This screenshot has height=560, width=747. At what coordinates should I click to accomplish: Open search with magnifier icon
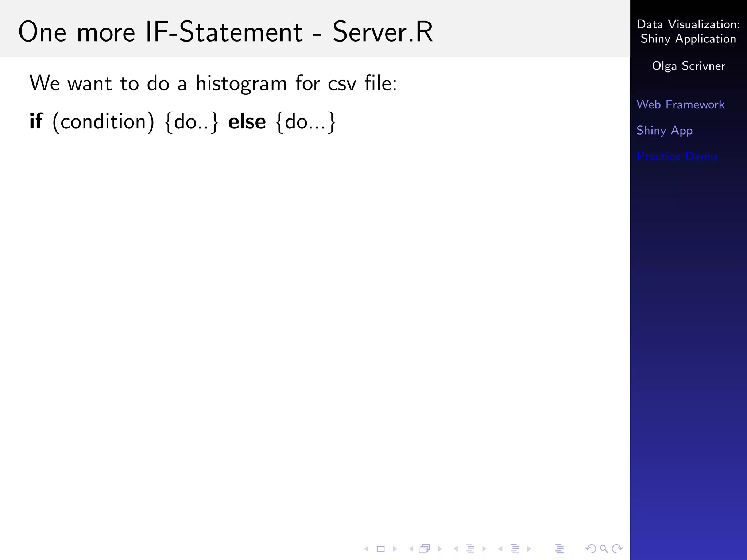pyautogui.click(x=604, y=548)
